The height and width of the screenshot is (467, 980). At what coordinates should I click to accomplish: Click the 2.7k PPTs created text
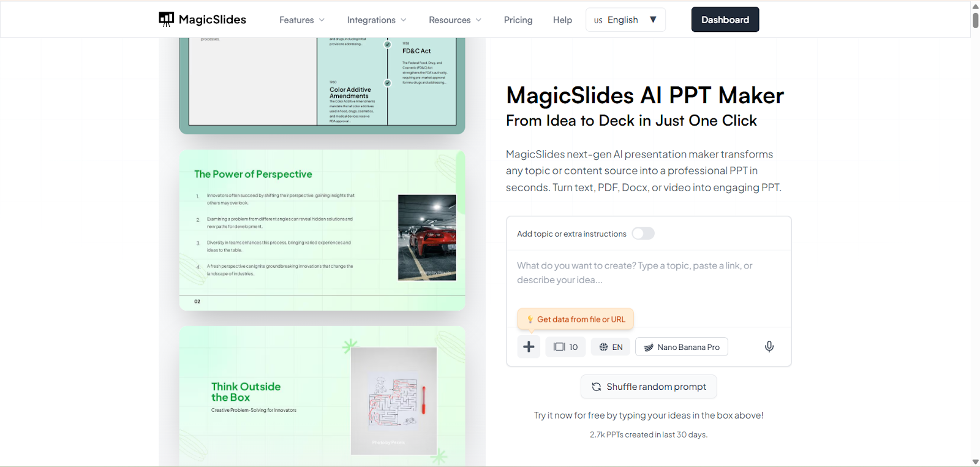coord(649,435)
